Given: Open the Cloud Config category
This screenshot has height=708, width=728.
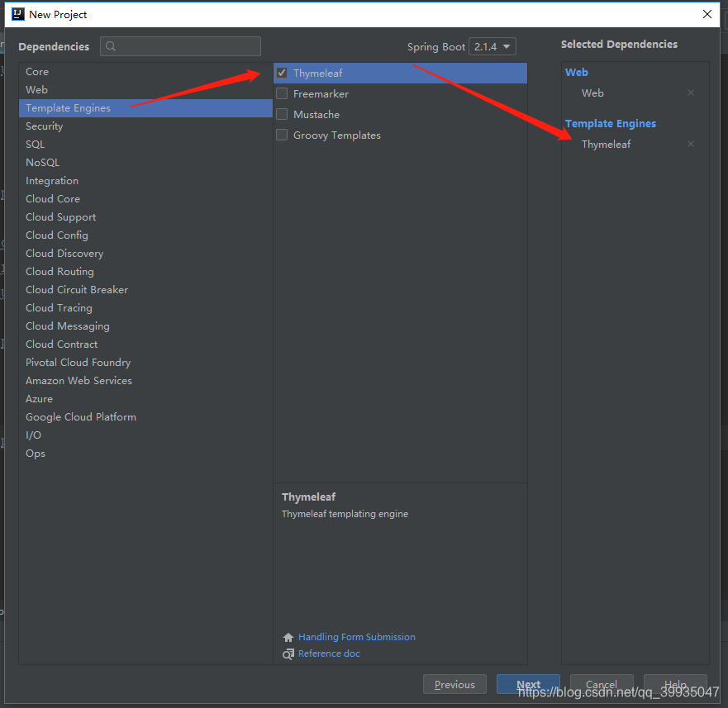Looking at the screenshot, I should coord(145,235).
